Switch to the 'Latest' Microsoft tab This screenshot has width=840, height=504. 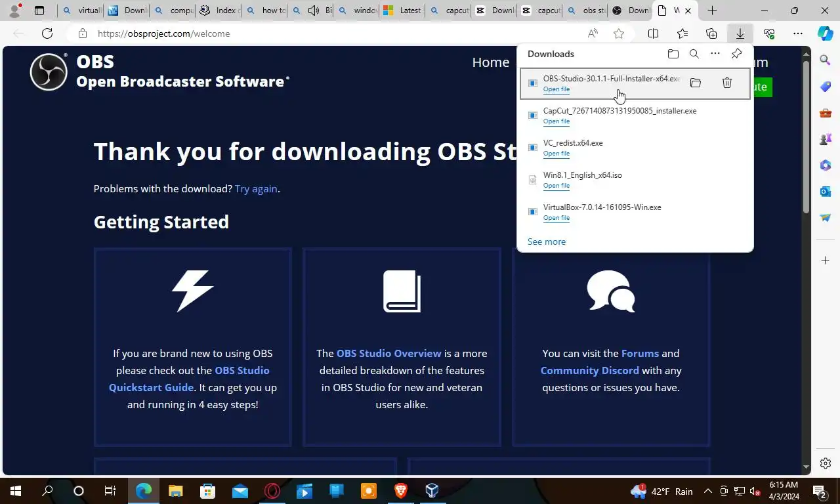point(402,10)
